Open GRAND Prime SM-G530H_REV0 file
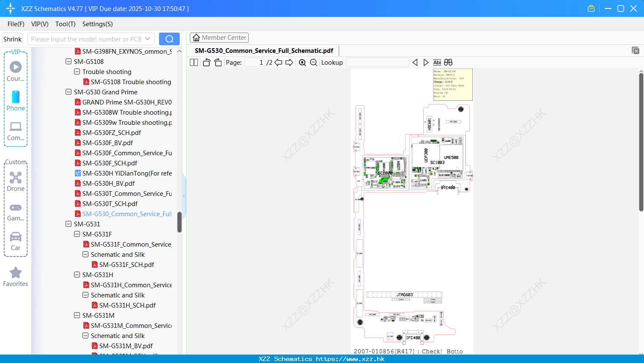644x363 pixels. tap(123, 102)
